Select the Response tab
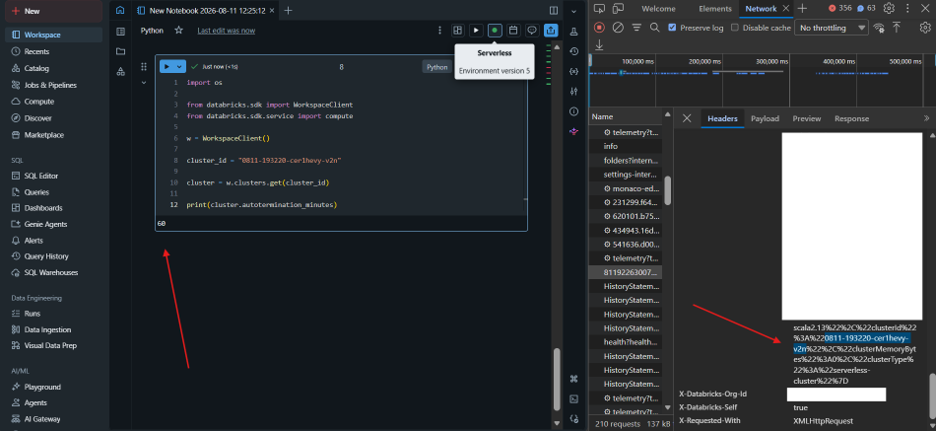This screenshot has height=431, width=936. pos(851,118)
